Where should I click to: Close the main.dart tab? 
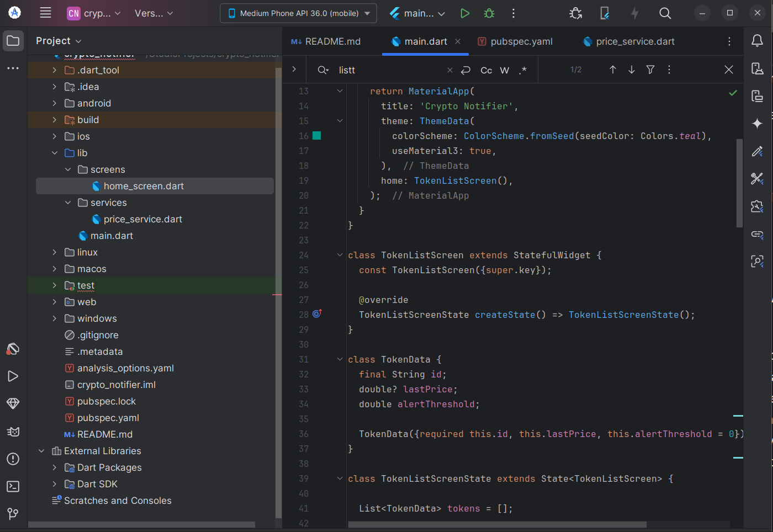(x=458, y=41)
